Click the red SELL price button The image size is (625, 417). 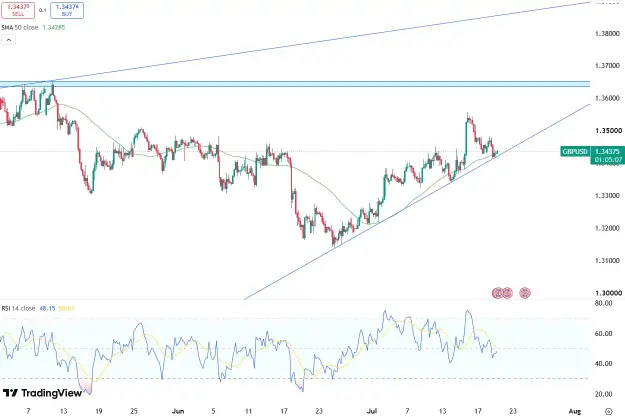18,10
